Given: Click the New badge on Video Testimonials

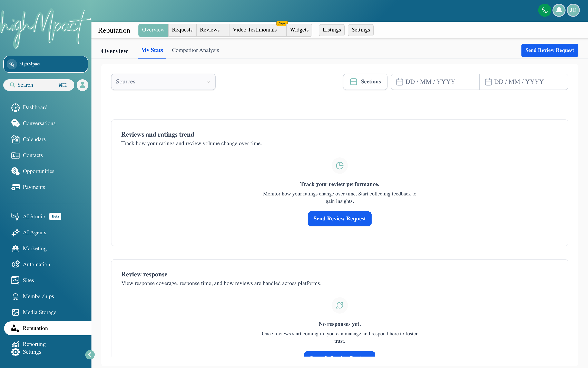Looking at the screenshot, I should pyautogui.click(x=282, y=23).
